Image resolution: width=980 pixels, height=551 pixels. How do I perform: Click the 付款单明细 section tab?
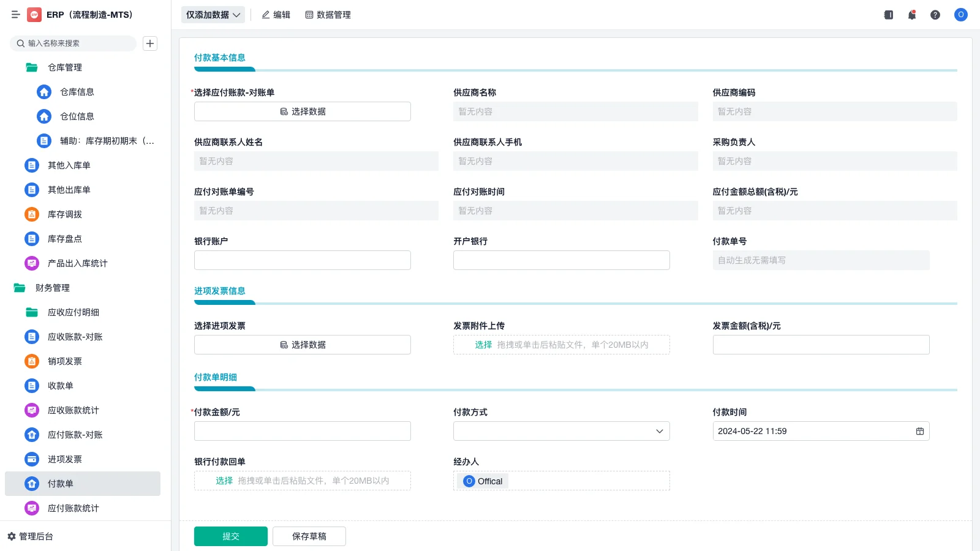[216, 377]
